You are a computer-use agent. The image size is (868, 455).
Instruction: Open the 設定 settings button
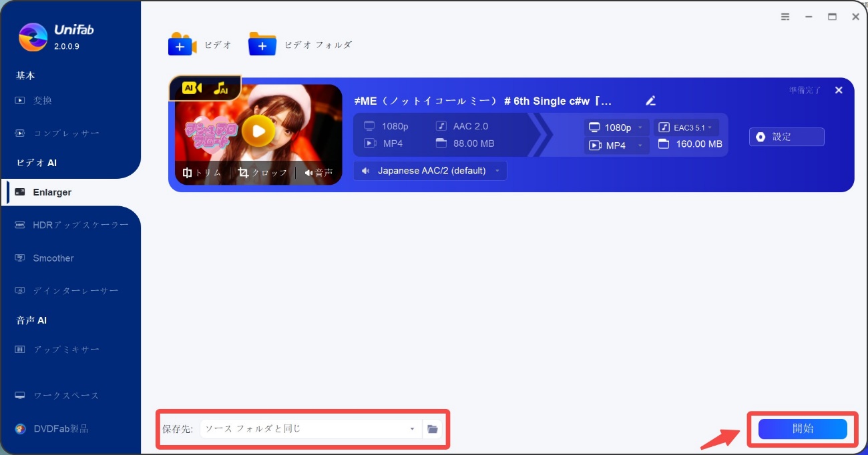787,137
